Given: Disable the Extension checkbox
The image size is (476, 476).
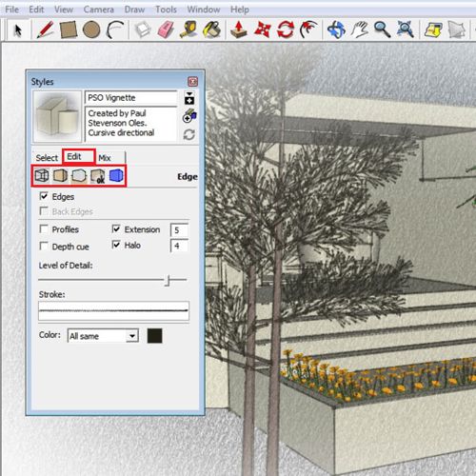Looking at the screenshot, I should coord(116,228).
